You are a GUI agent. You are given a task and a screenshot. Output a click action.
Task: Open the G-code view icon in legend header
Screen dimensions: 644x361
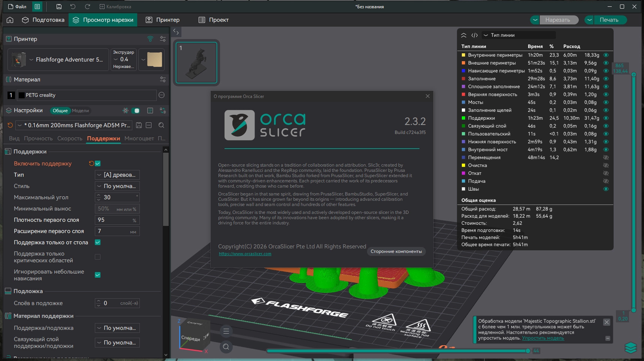coord(475,35)
